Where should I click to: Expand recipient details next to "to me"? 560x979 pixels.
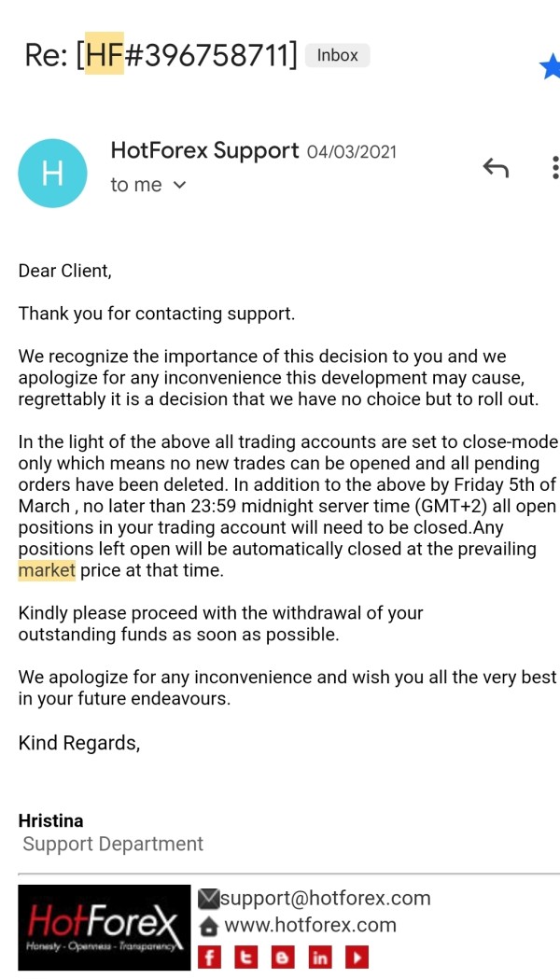click(x=180, y=185)
